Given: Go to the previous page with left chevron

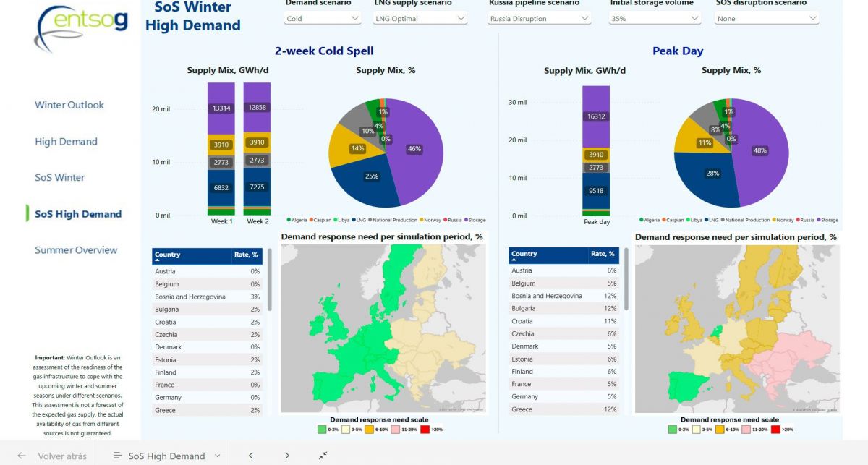Looking at the screenshot, I should 250,456.
